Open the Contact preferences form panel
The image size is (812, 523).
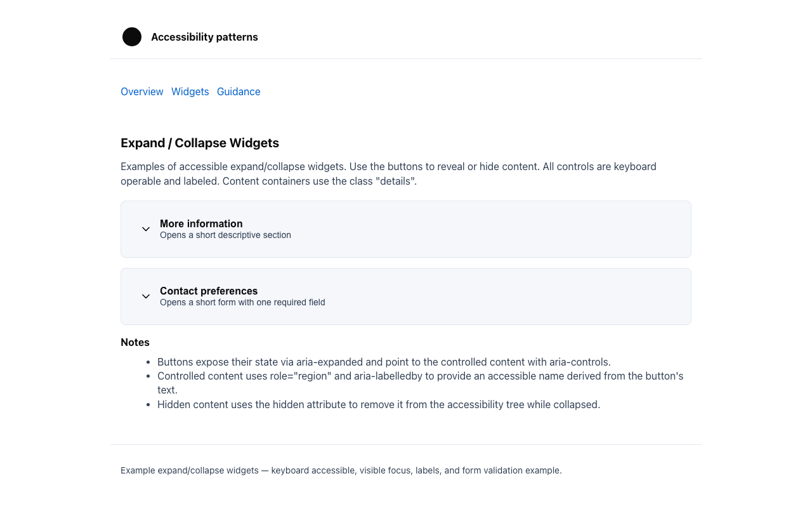coord(406,296)
